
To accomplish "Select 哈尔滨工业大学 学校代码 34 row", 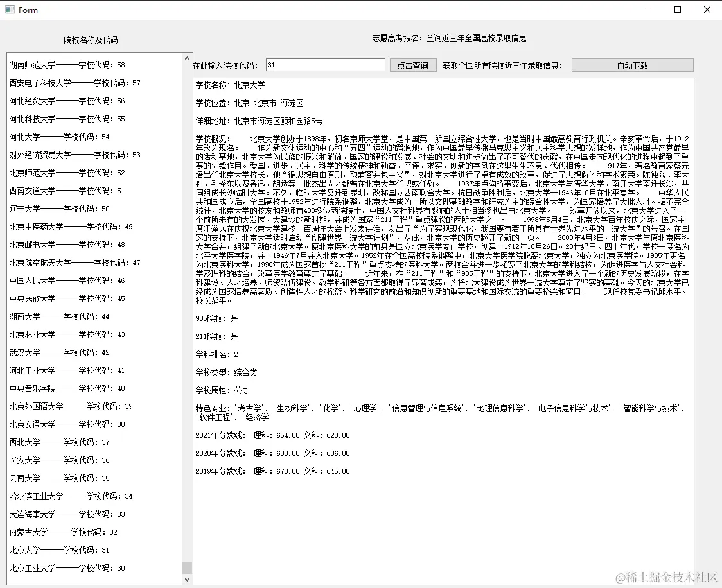I will (71, 496).
